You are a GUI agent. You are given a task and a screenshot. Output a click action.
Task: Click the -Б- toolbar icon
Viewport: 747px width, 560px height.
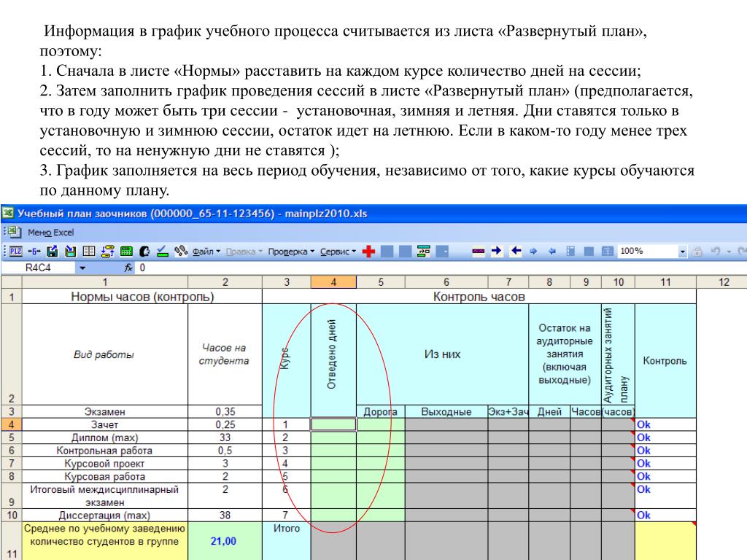click(x=34, y=251)
